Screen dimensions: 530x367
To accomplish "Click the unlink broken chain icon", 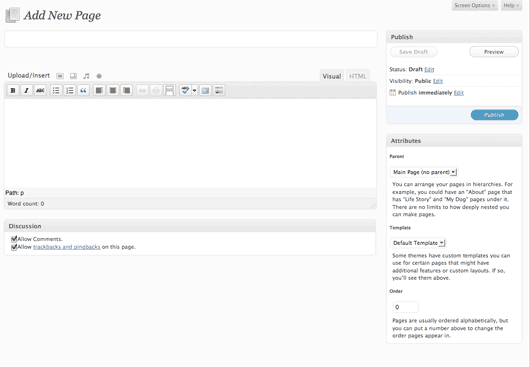I will point(156,90).
